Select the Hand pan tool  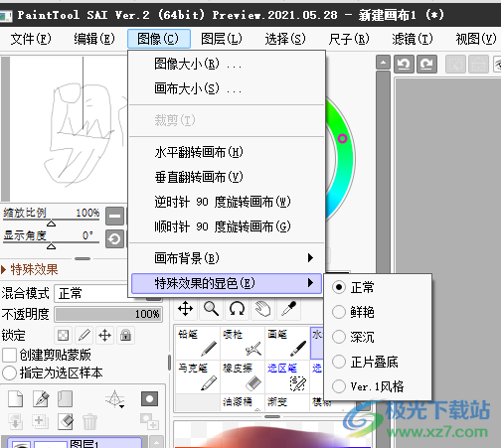262,309
